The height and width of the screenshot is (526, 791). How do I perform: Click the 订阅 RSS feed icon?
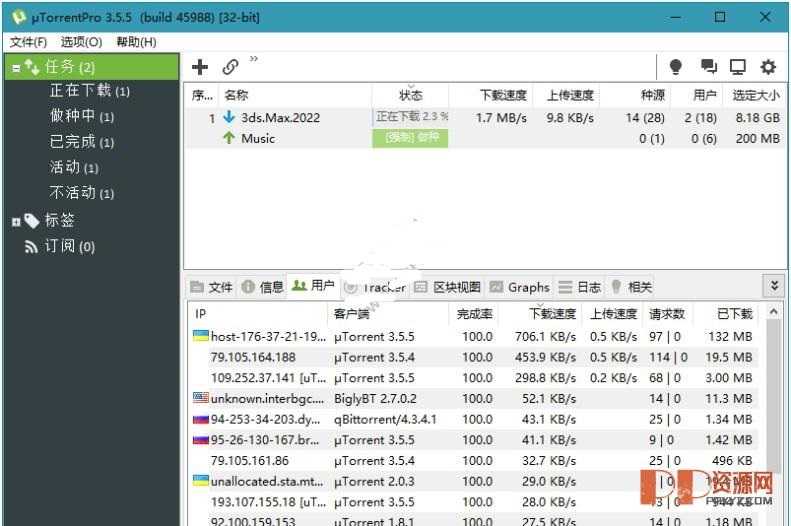31,247
